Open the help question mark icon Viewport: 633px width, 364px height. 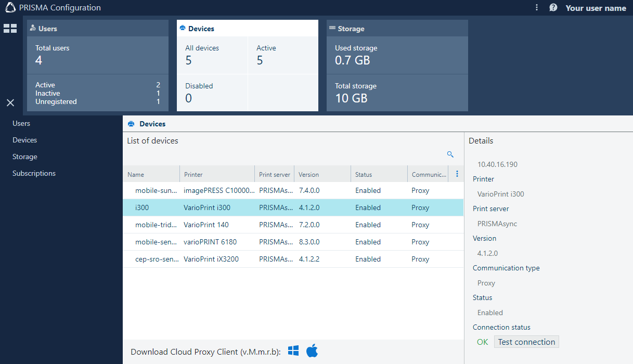(553, 8)
